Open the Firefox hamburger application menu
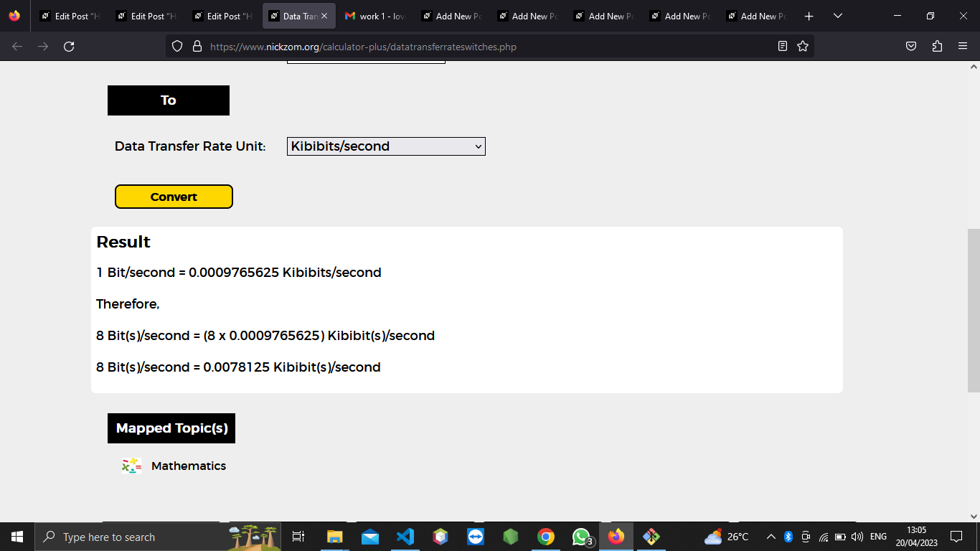The height and width of the screenshot is (551, 980). pos(963,47)
